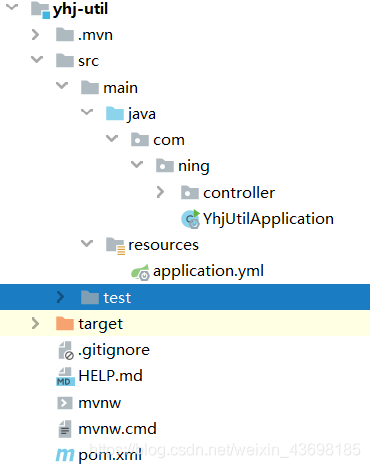The height and width of the screenshot is (468, 370).
Task: Click the com package icon
Action: [x=140, y=139]
